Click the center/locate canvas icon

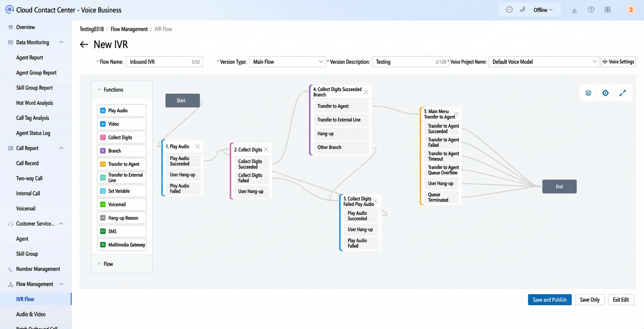tap(606, 93)
